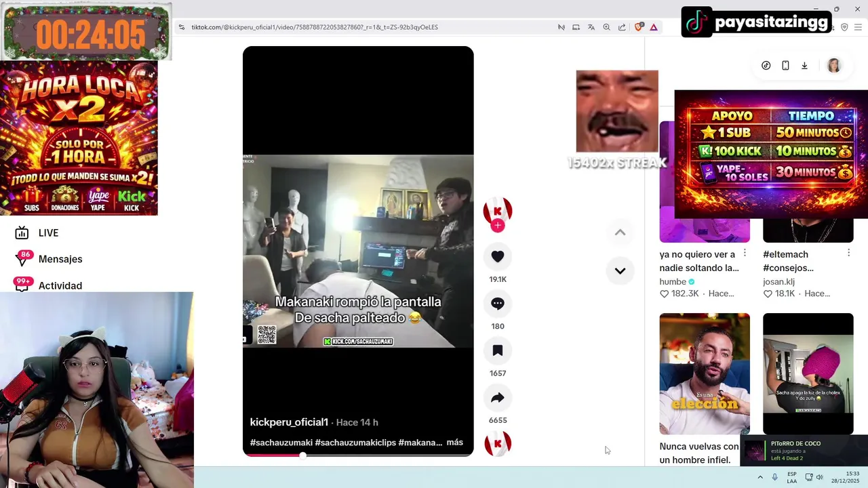
Task: Bookmark the video with the favorites icon
Action: tap(498, 350)
